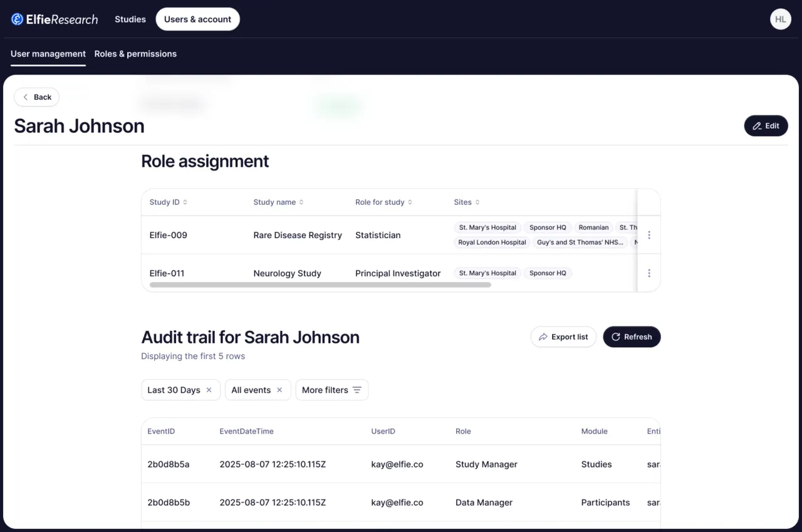Image resolution: width=802 pixels, height=532 pixels.
Task: Click the Statistician role cell
Action: (378, 236)
